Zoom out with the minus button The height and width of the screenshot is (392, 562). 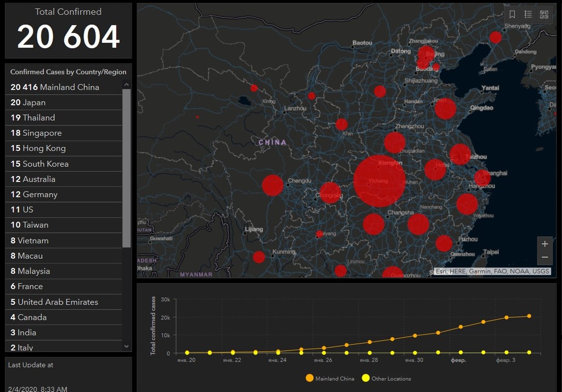click(x=545, y=257)
